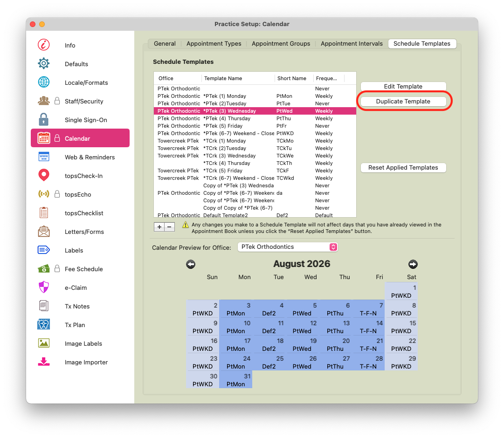Viewport: 504px width, 438px height.
Task: Click the Image Importer download icon
Action: (44, 362)
